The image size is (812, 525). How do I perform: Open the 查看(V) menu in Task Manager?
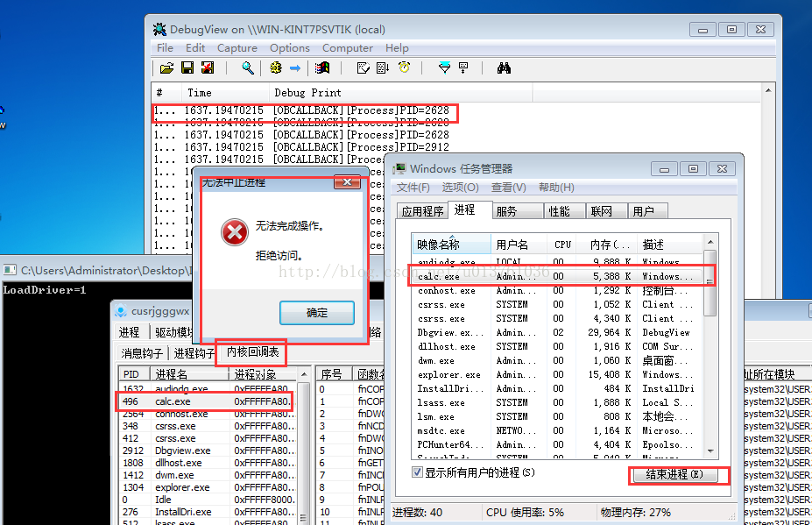(509, 188)
